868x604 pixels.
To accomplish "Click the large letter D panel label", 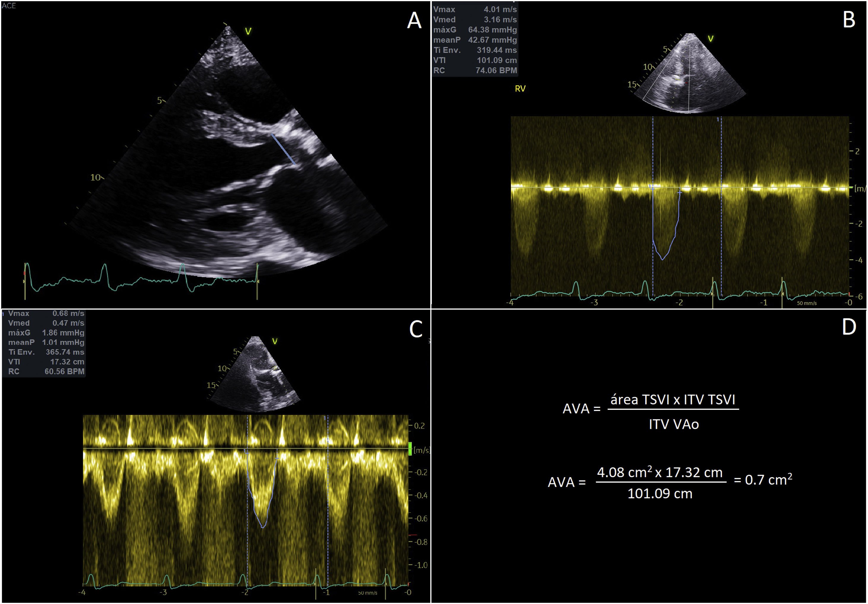I will coord(849,327).
